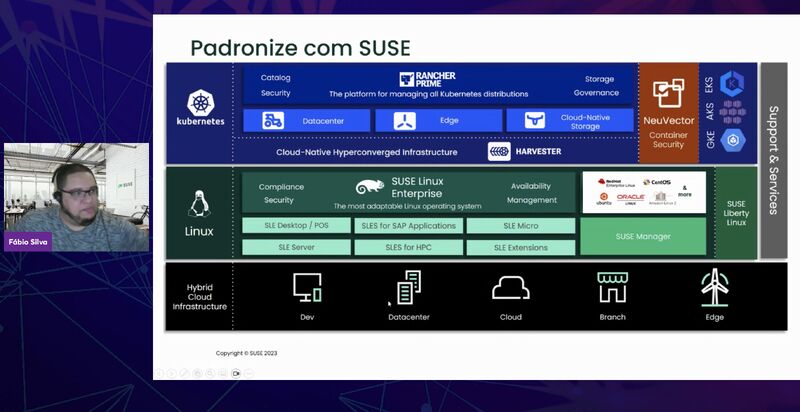Click the Rancher Prime logo

pos(427,79)
